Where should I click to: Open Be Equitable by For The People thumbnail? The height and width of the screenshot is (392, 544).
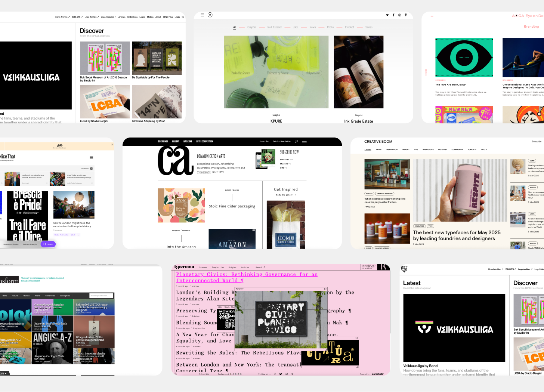[x=157, y=58]
